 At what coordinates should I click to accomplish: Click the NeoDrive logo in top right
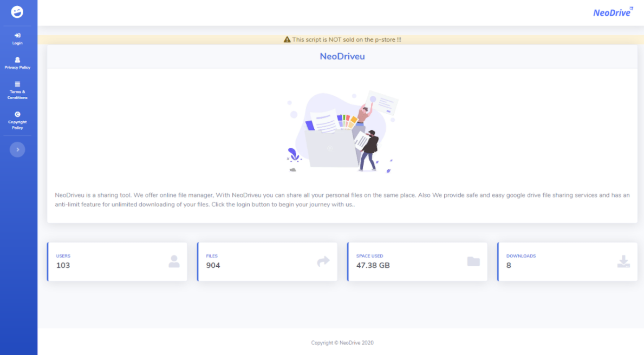point(613,12)
